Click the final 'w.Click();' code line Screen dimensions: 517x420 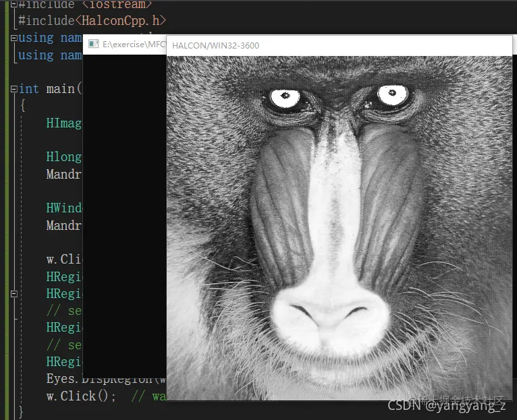click(x=81, y=396)
